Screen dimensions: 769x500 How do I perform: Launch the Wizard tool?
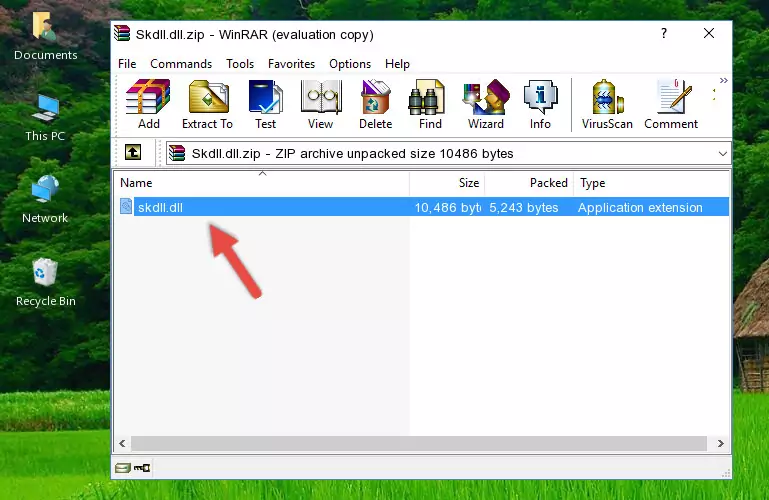486,104
